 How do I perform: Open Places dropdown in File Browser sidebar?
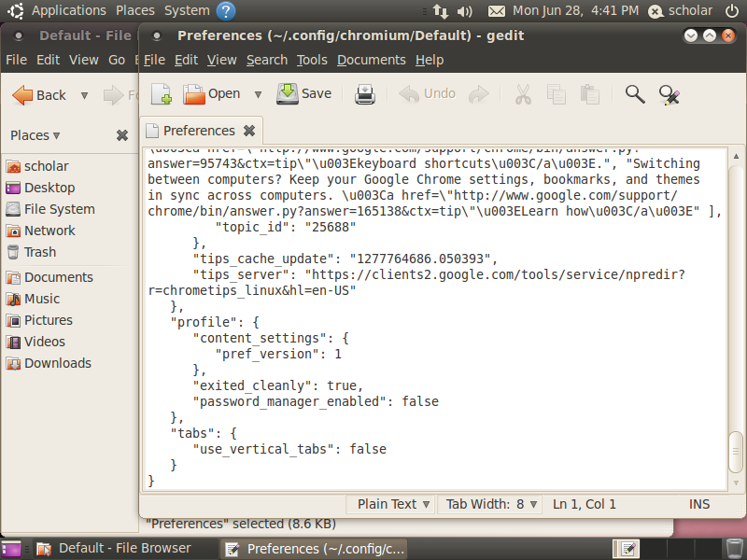pyautogui.click(x=35, y=135)
